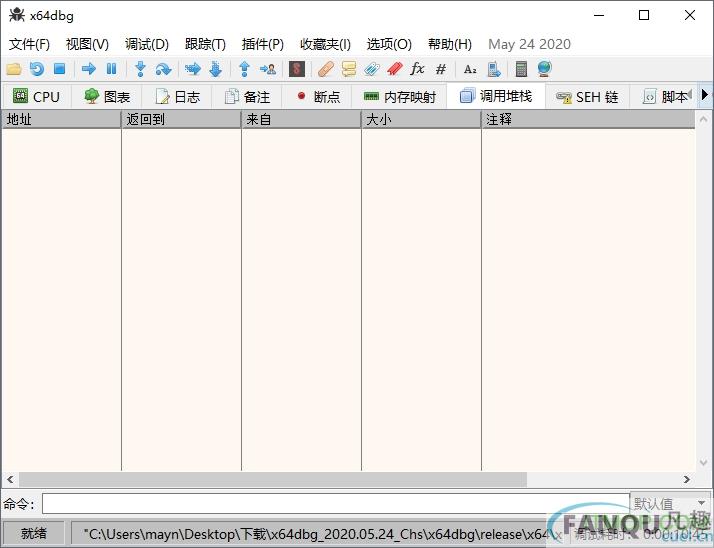
Task: Open the patches bandage icon
Action: coord(326,69)
